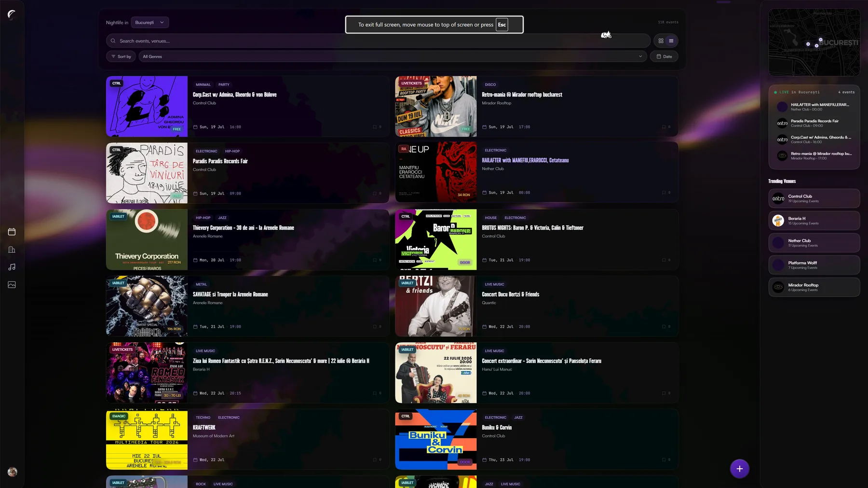Open the Gallery image sidebar icon
The image size is (868, 488).
12,285
